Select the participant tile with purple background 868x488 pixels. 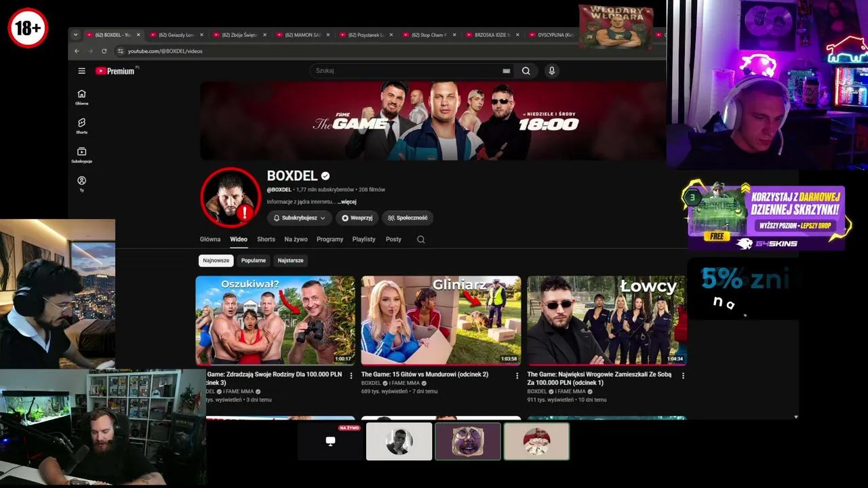click(468, 441)
